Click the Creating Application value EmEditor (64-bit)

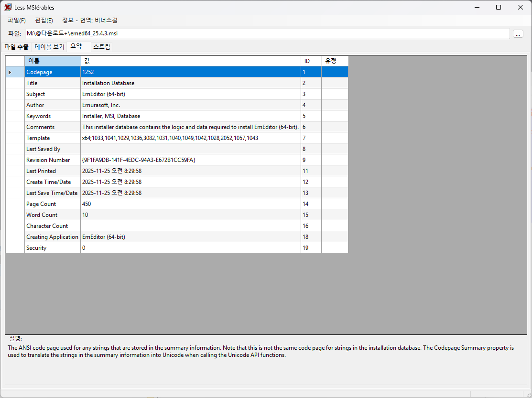pos(190,237)
